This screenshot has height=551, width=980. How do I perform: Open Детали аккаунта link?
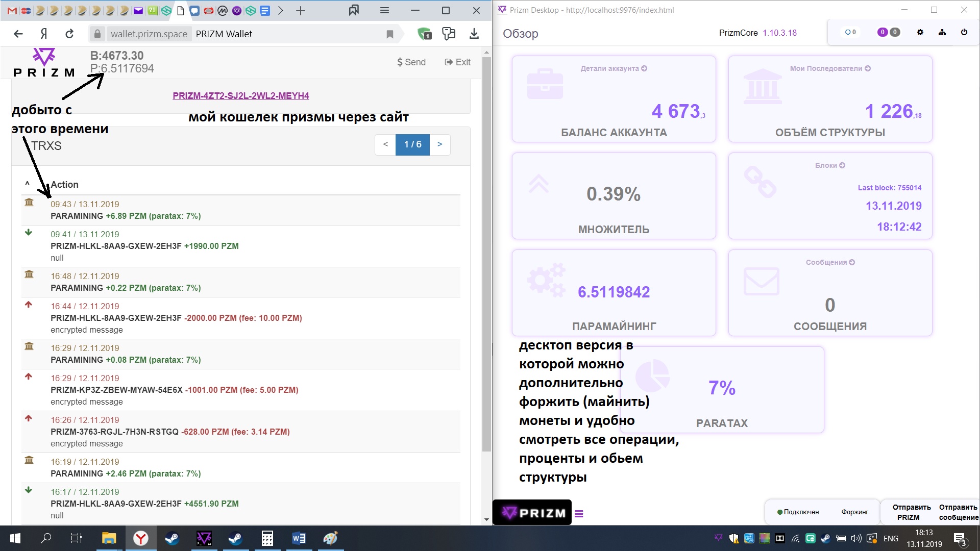click(x=614, y=68)
